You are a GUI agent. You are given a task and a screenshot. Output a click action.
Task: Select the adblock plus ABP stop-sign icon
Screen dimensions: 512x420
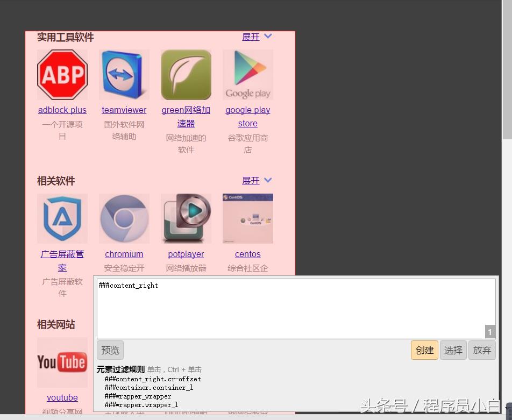tap(62, 74)
